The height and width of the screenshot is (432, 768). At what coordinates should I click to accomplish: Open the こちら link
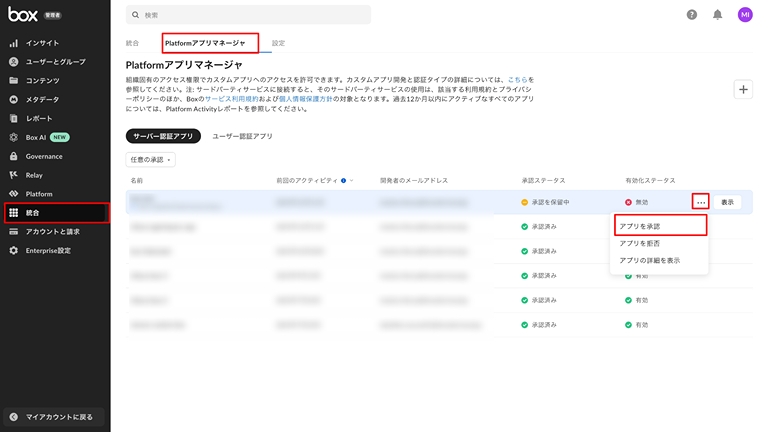tap(517, 79)
